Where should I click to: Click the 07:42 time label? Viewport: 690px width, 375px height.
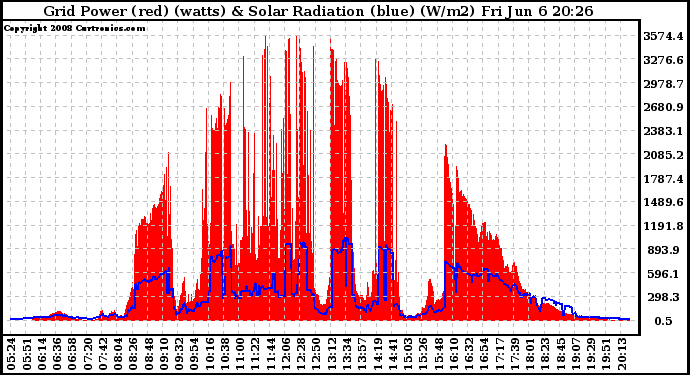pyautogui.click(x=103, y=354)
